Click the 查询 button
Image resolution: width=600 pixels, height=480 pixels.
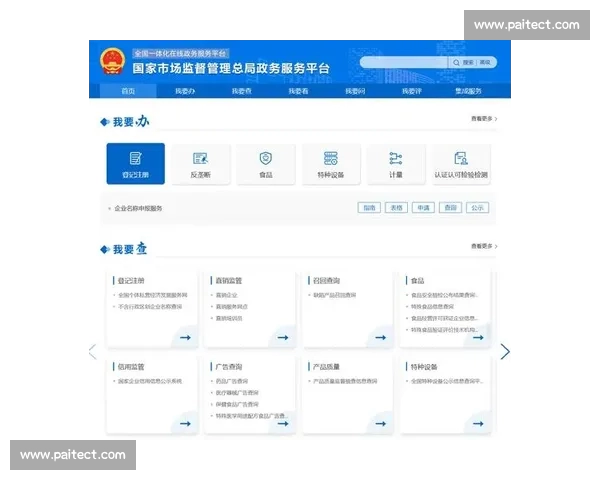click(450, 208)
